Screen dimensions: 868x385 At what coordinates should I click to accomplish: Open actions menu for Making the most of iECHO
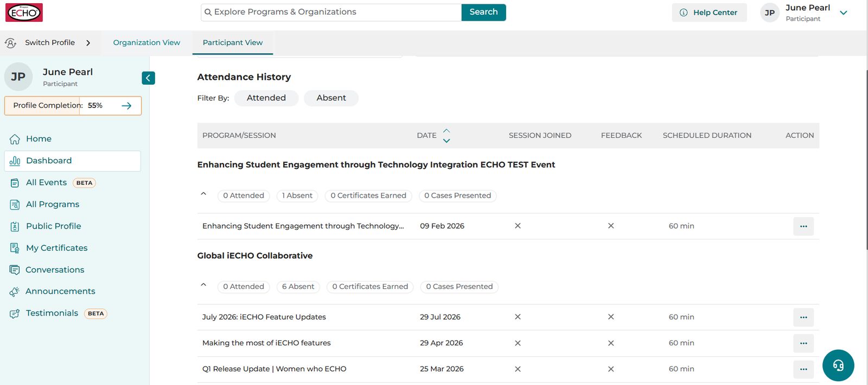tap(803, 343)
